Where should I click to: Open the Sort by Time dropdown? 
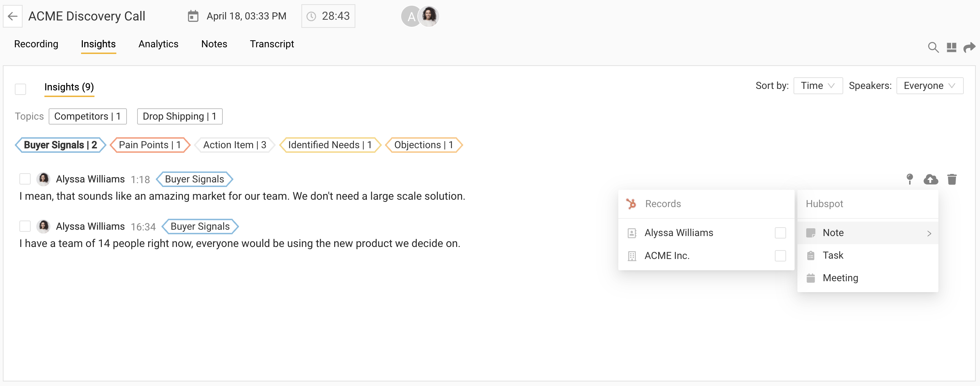(x=817, y=86)
